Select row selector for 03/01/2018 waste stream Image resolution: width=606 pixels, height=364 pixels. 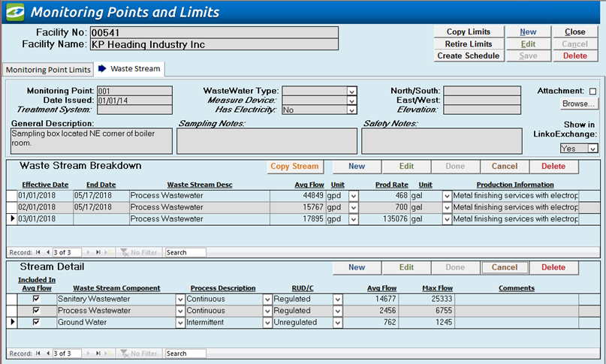[x=12, y=218]
